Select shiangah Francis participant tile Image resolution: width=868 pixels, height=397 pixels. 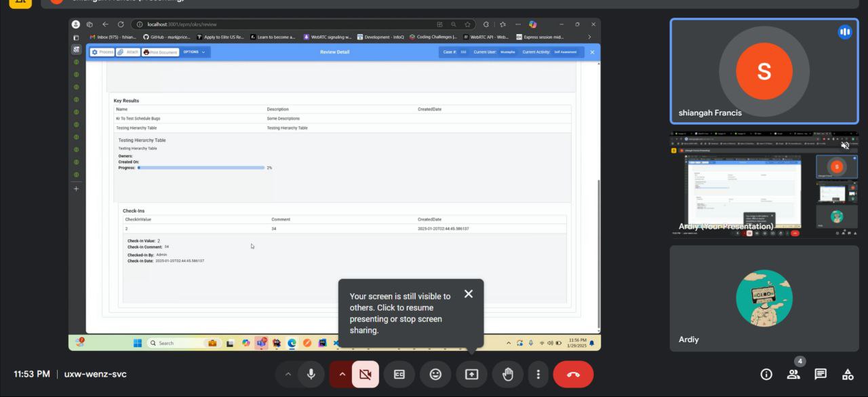coord(764,71)
